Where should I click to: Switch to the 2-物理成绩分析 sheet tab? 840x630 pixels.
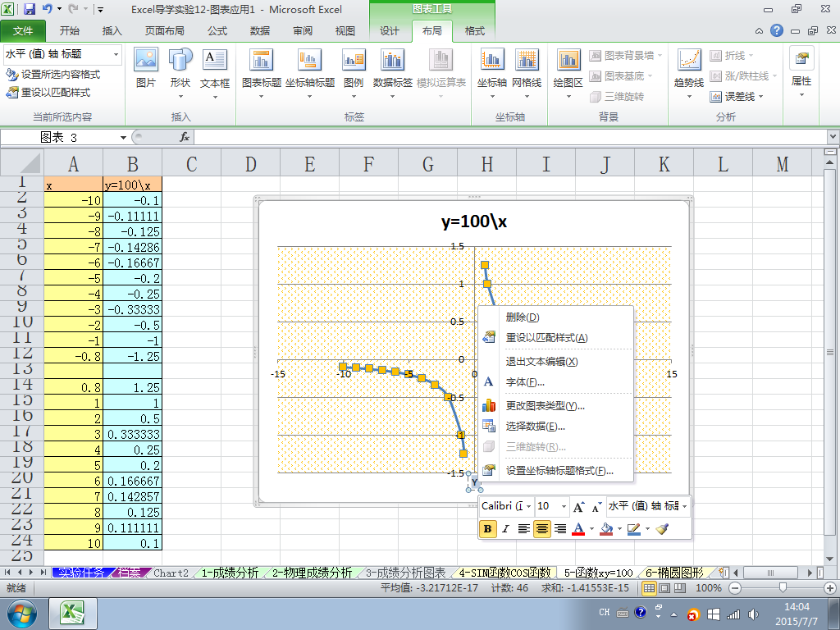click(312, 573)
